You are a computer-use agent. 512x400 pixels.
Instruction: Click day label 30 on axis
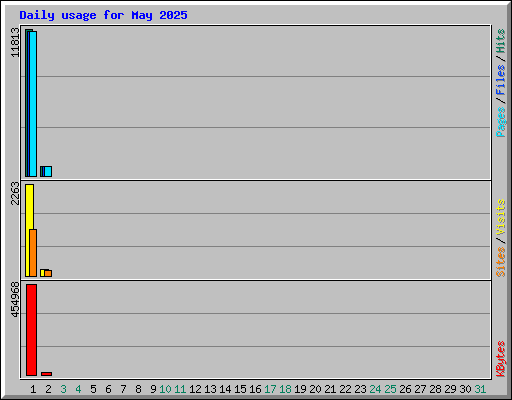[465, 389]
